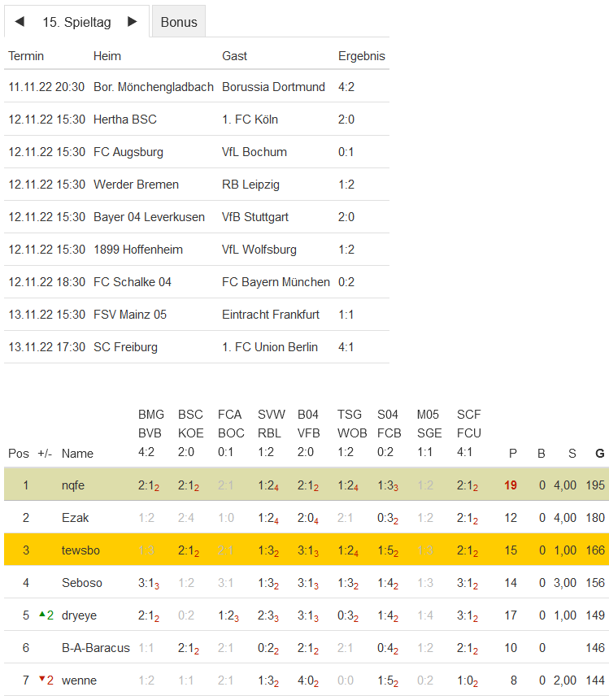Click the Ergebnis column header
This screenshot has height=700, width=609.
coord(361,56)
